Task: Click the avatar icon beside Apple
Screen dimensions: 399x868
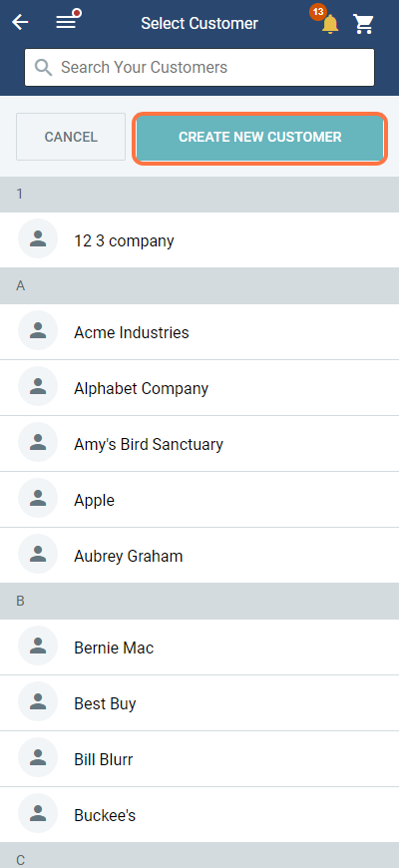Action: click(38, 498)
